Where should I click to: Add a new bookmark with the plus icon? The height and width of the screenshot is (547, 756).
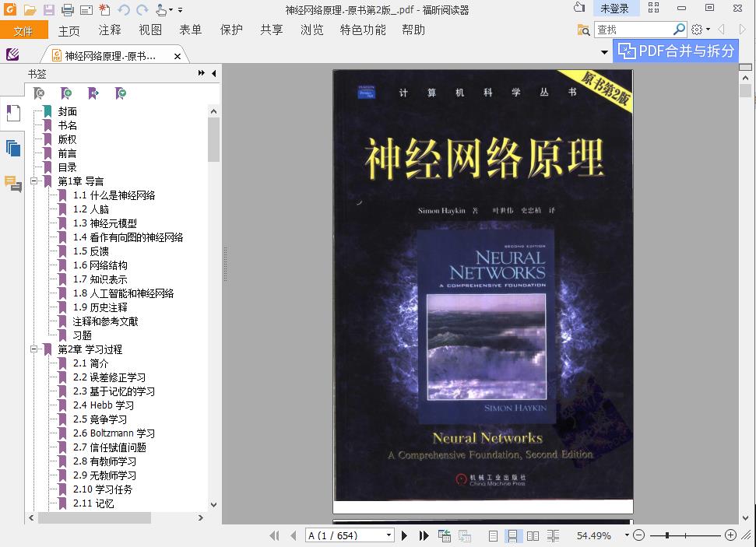tap(66, 93)
